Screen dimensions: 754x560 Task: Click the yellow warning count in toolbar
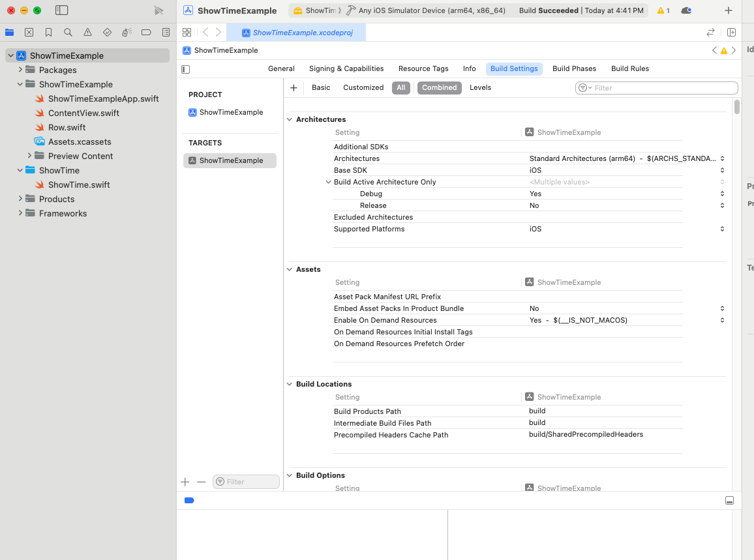tap(663, 10)
